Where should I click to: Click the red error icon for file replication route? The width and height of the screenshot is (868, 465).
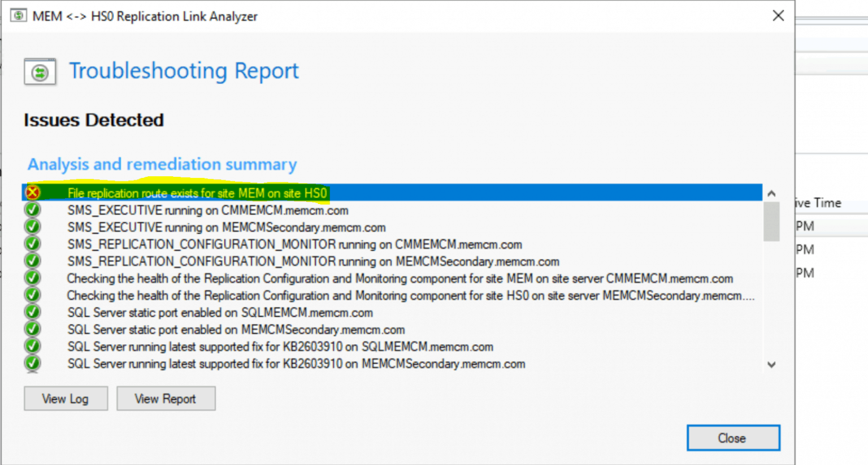[33, 193]
